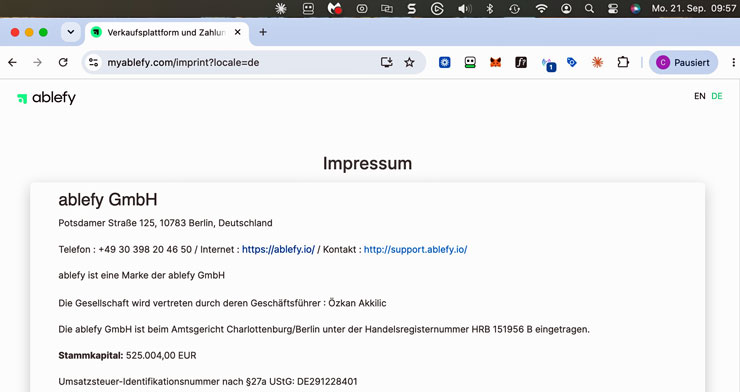The width and height of the screenshot is (740, 392).
Task: Open the black 'f?' font extension
Action: click(x=521, y=62)
